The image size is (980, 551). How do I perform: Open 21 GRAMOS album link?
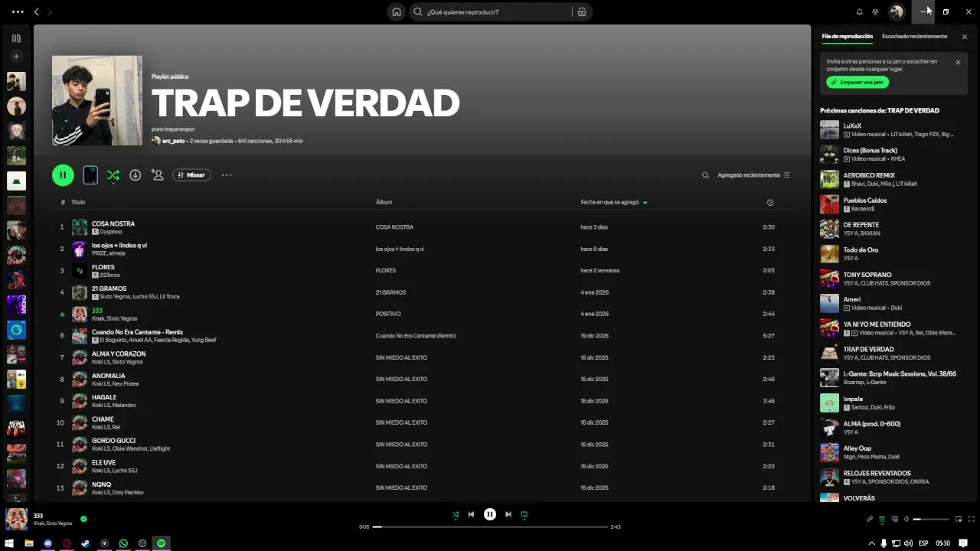[x=390, y=292]
